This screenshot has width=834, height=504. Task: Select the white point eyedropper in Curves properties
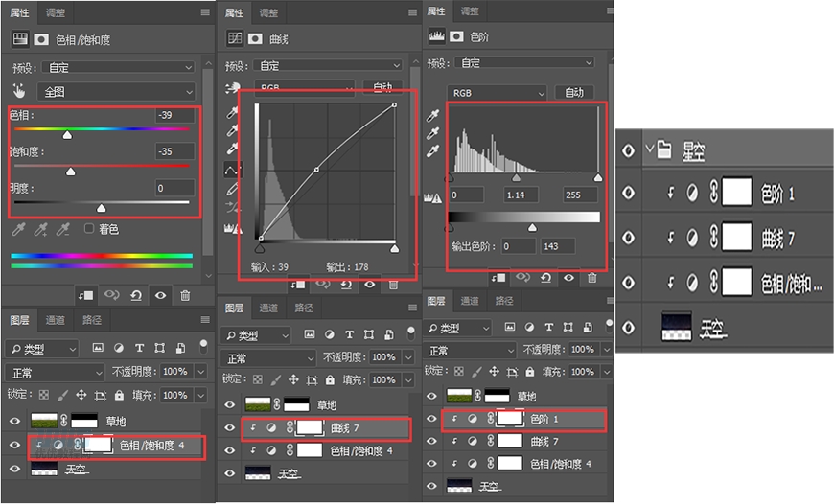(232, 149)
